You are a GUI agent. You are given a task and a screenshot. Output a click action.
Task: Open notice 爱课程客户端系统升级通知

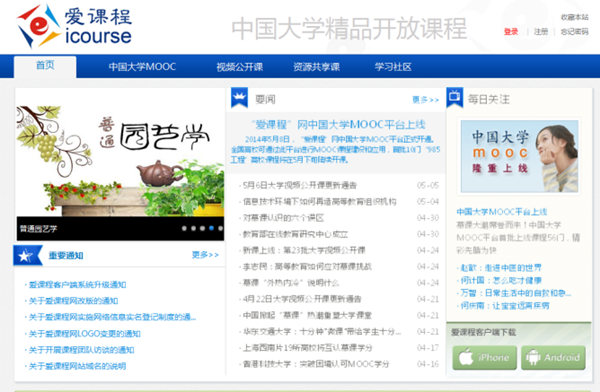click(77, 285)
